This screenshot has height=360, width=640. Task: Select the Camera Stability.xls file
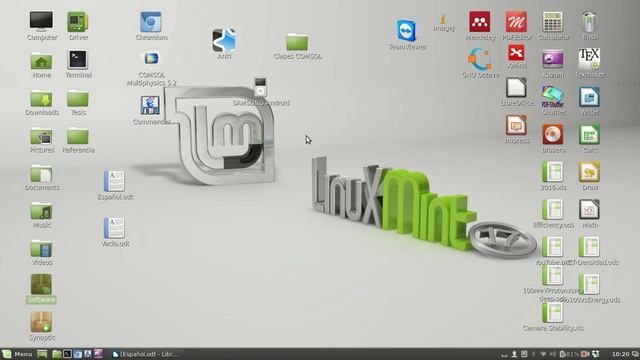pyautogui.click(x=553, y=312)
